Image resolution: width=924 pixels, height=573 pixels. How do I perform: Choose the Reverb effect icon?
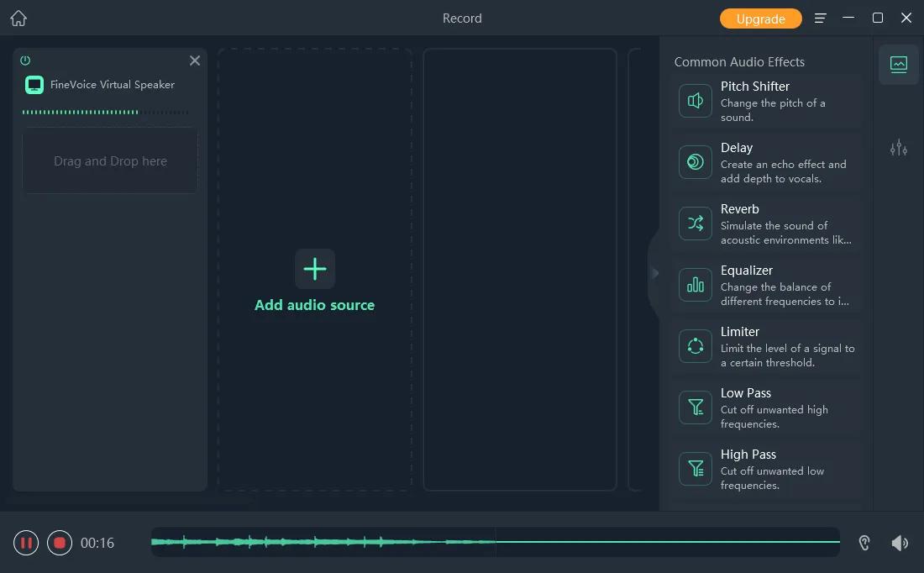tap(696, 223)
